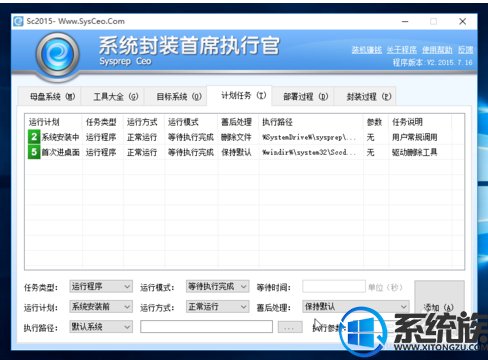Open the 运行方式 dropdown showing 正常运行
Image resolution: width=488 pixels, height=360 pixels.
(217, 307)
